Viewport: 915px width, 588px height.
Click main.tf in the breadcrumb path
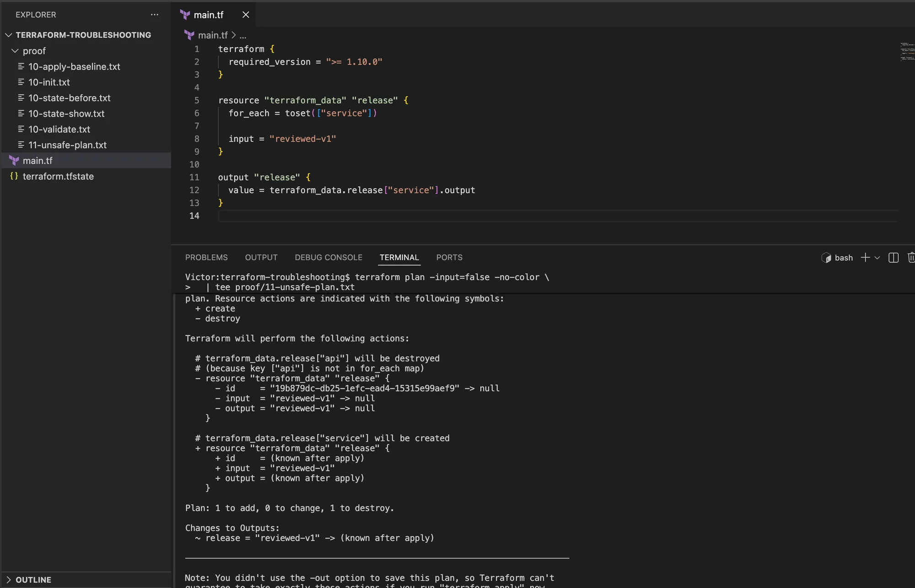coord(213,35)
